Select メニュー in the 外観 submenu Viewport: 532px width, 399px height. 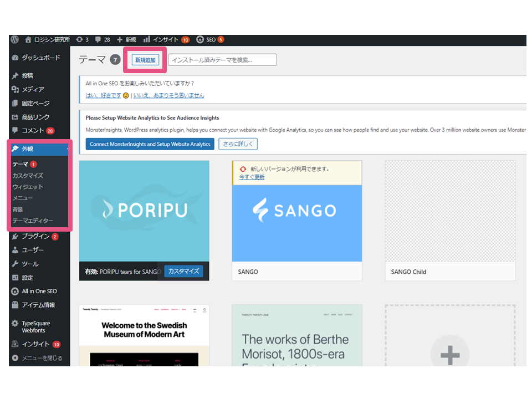click(x=23, y=198)
